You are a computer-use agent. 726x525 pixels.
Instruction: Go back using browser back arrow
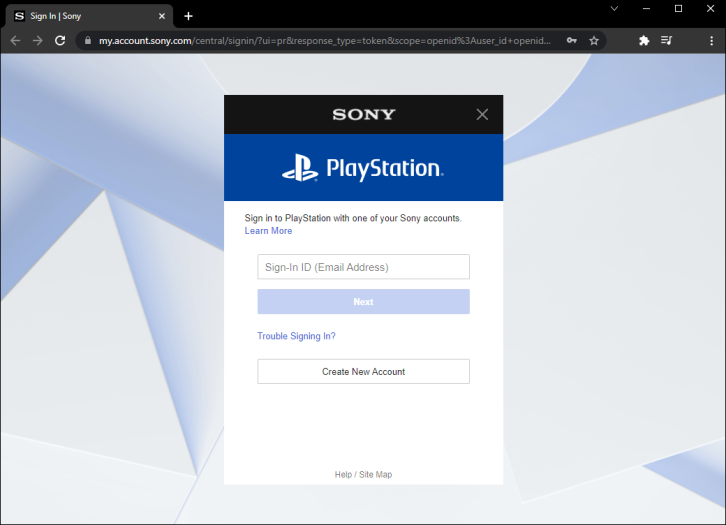tap(15, 41)
